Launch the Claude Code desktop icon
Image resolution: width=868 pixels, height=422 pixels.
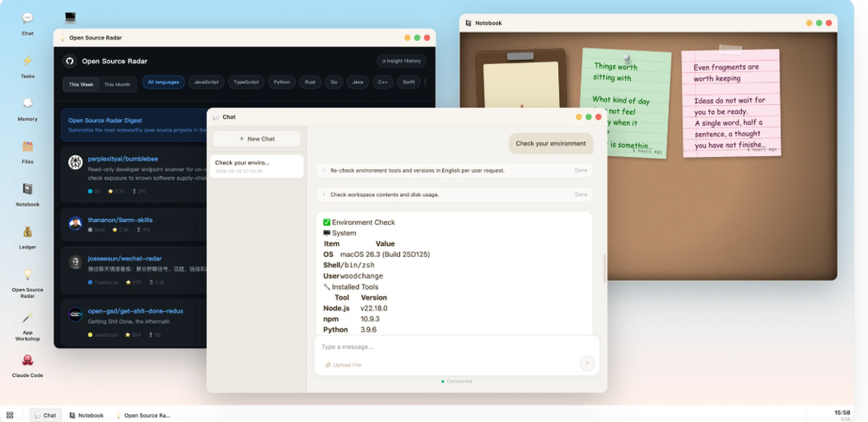coord(27,360)
